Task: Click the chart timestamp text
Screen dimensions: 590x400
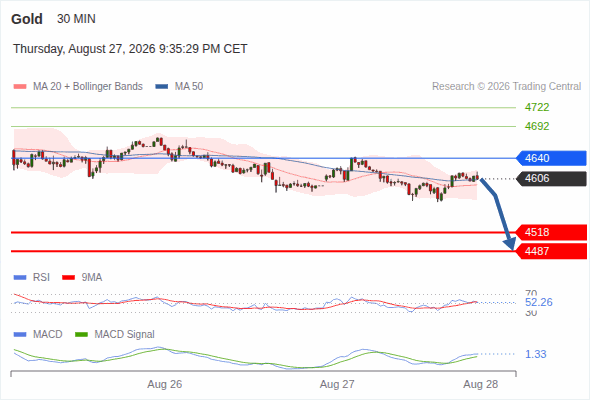Action: point(130,49)
